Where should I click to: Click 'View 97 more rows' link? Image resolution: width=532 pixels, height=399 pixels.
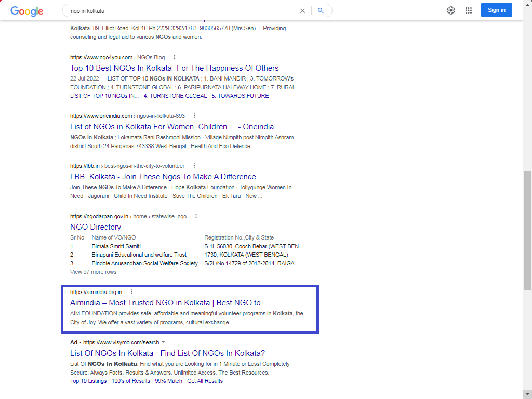coord(94,272)
